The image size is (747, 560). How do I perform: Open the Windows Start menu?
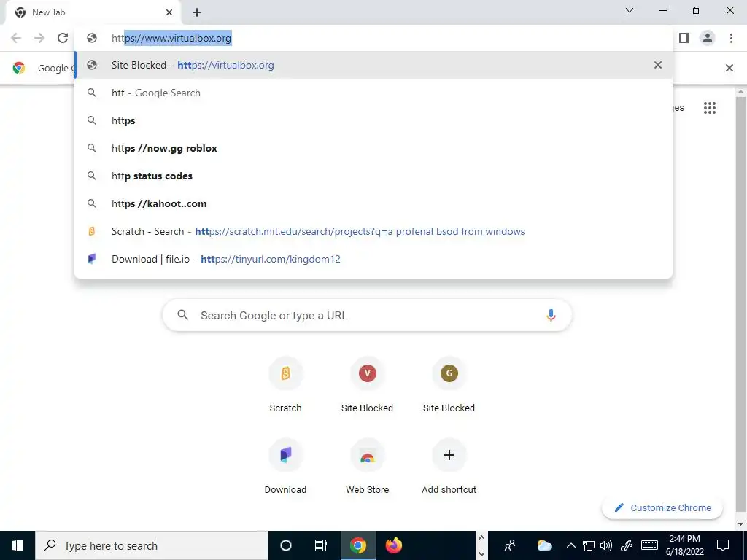pos(18,545)
